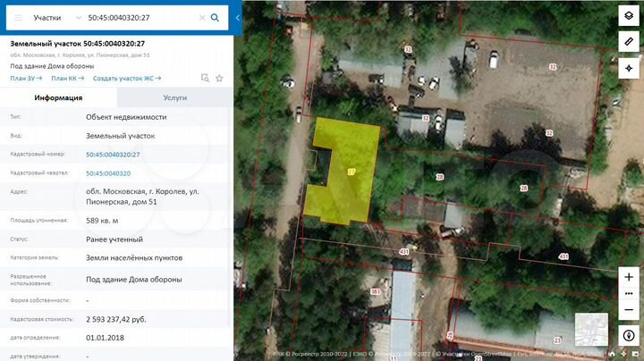This screenshot has width=644, height=361.
Task: Open the three-dots map options
Action: tap(629, 294)
